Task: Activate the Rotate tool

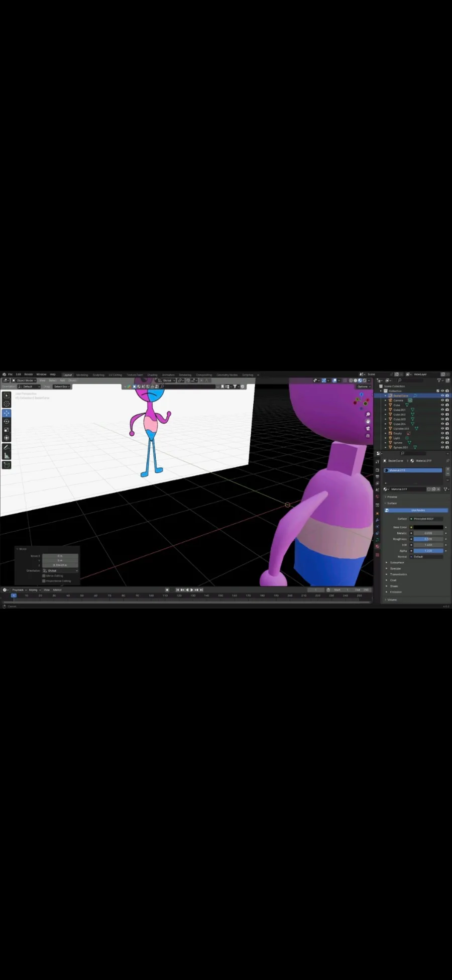Action: 7,421
